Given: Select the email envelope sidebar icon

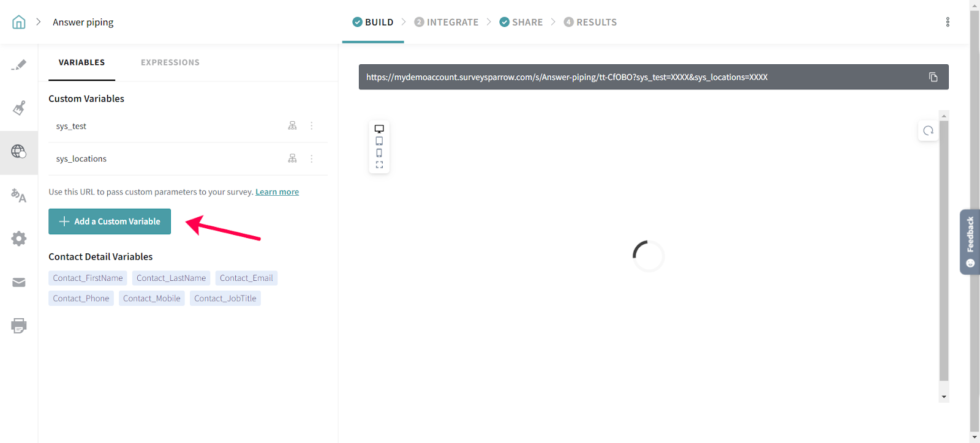Looking at the screenshot, I should click(x=19, y=282).
